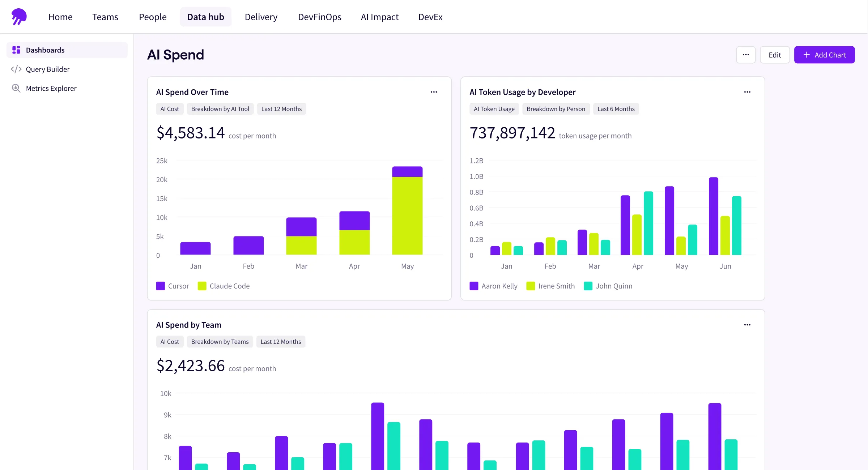Screen dimensions: 868x470
Task: Open the dashboard-level three-dots menu
Action: coord(746,55)
